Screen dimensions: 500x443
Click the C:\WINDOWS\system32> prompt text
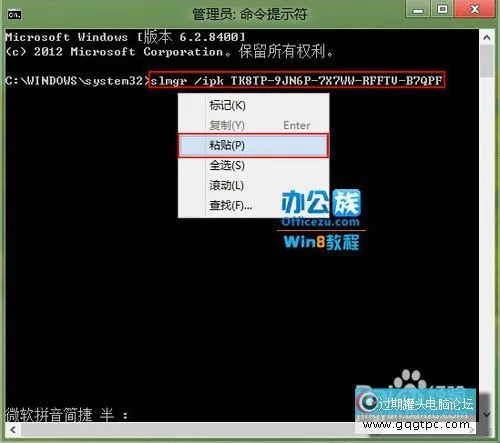(x=77, y=81)
